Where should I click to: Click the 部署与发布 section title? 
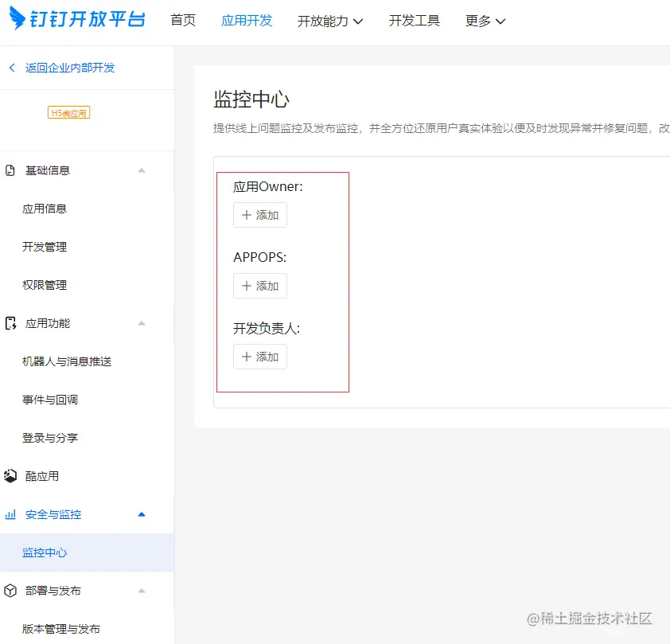53,591
